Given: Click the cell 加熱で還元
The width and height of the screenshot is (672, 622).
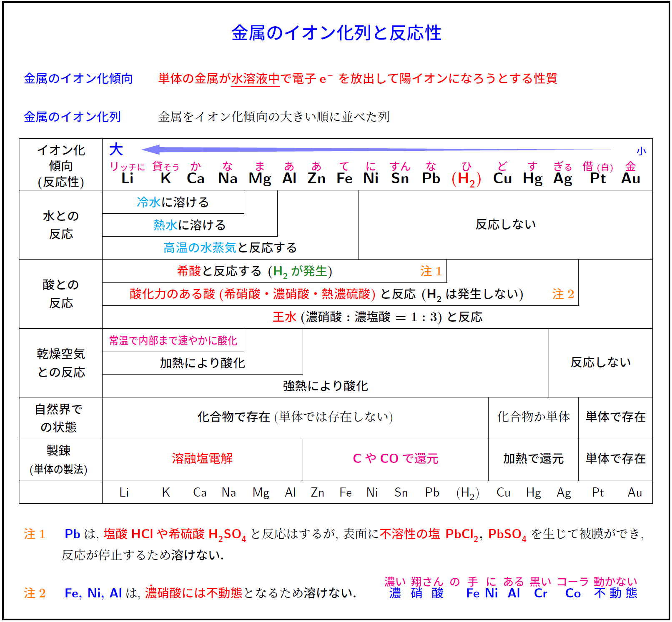Looking at the screenshot, I should pos(534,459).
